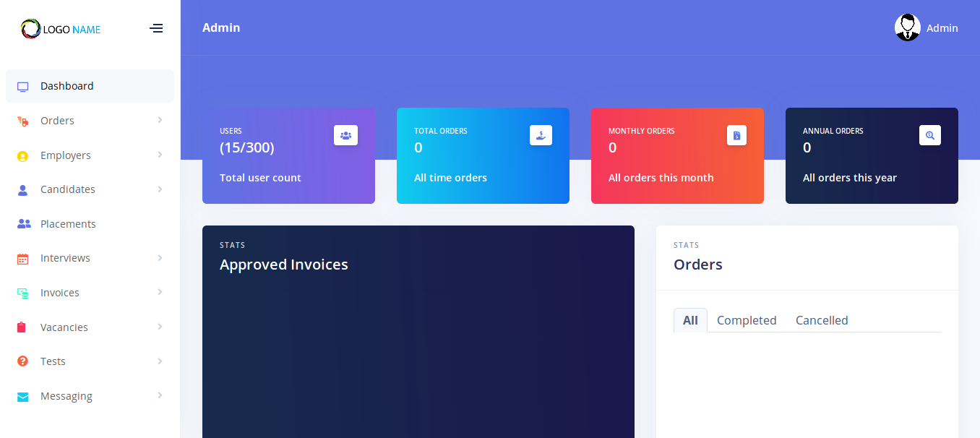
Task: Switch to the Completed orders tab
Action: [747, 320]
